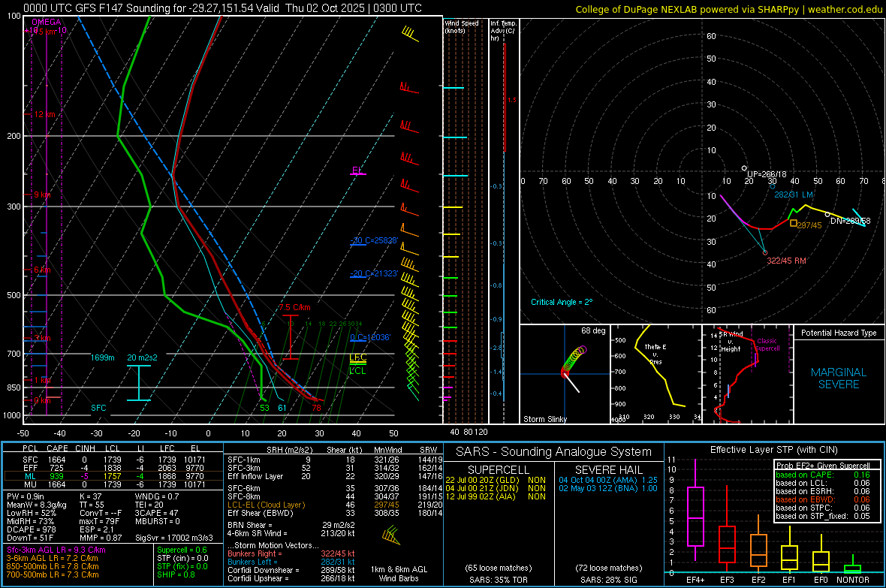Click the red 7.5 C/km lapse label
886x588 pixels.
point(294,308)
